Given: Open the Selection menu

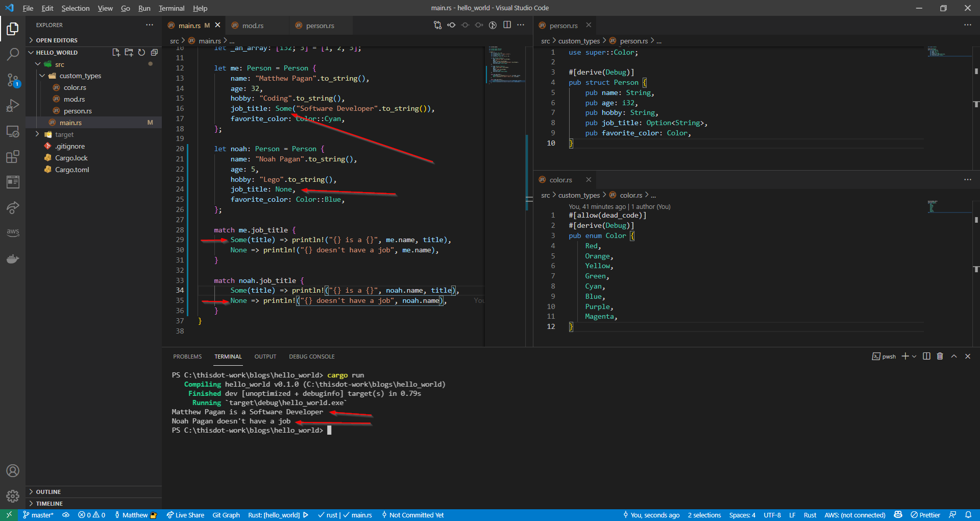Looking at the screenshot, I should [x=76, y=8].
